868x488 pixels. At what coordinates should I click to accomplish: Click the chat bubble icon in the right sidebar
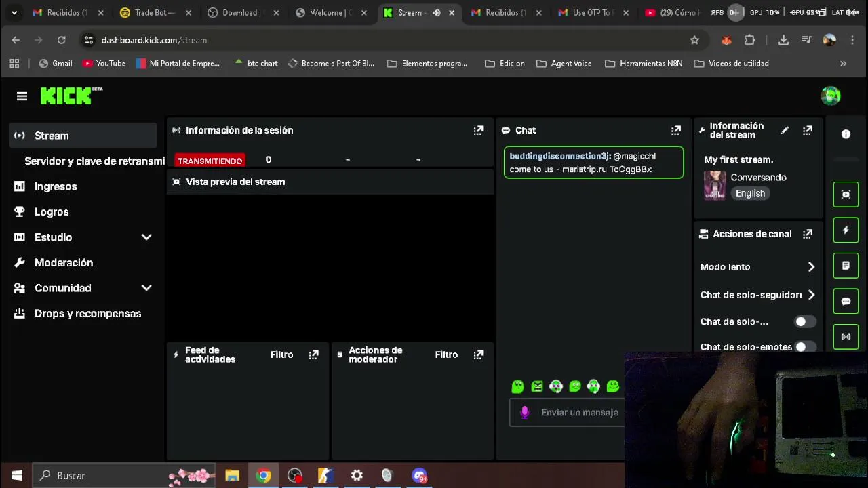pos(846,301)
